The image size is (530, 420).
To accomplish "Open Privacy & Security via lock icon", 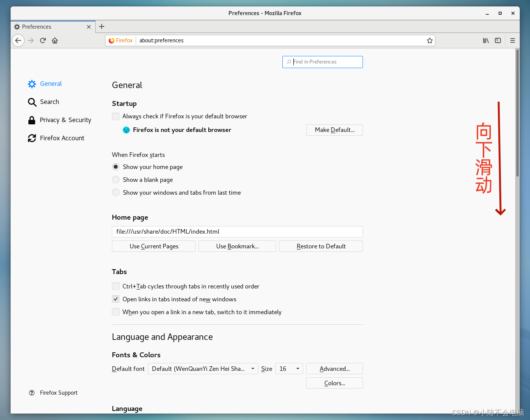I will pyautogui.click(x=32, y=120).
